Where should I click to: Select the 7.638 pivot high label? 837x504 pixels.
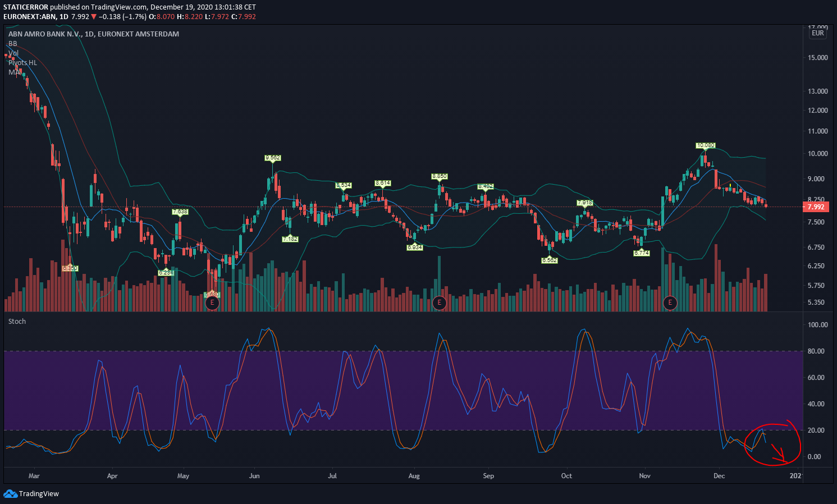[180, 212]
